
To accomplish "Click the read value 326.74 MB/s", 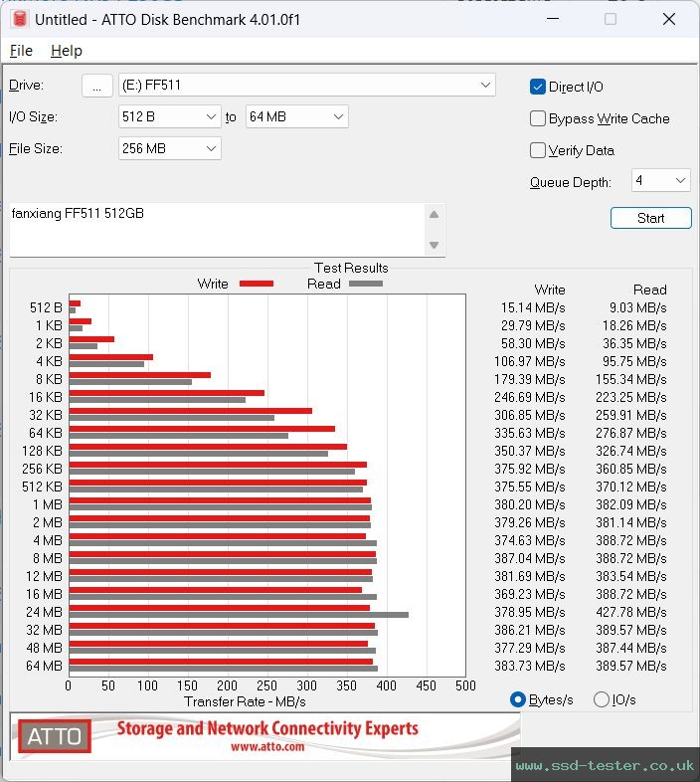I will tap(631, 451).
